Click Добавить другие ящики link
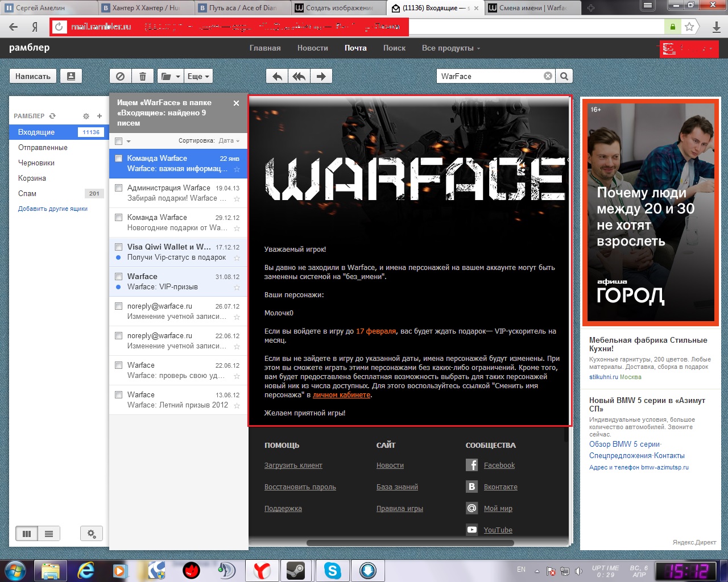Image resolution: width=728 pixels, height=582 pixels. point(53,209)
